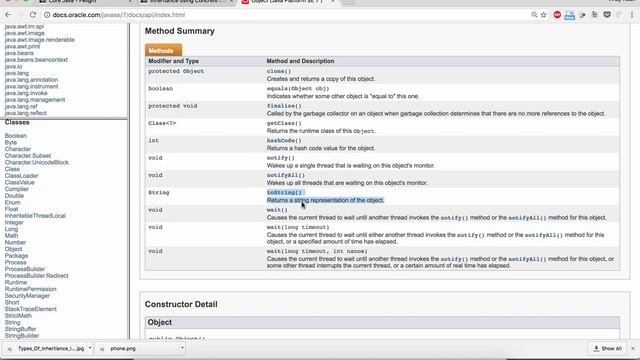The image size is (640, 360).
Task: Open java.io package in the packages list
Action: pos(13,66)
